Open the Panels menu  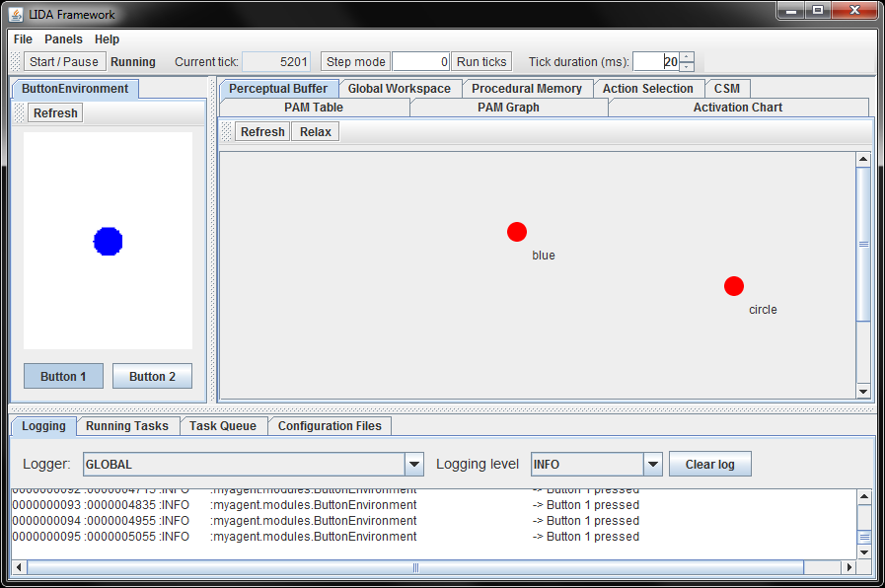[x=63, y=39]
